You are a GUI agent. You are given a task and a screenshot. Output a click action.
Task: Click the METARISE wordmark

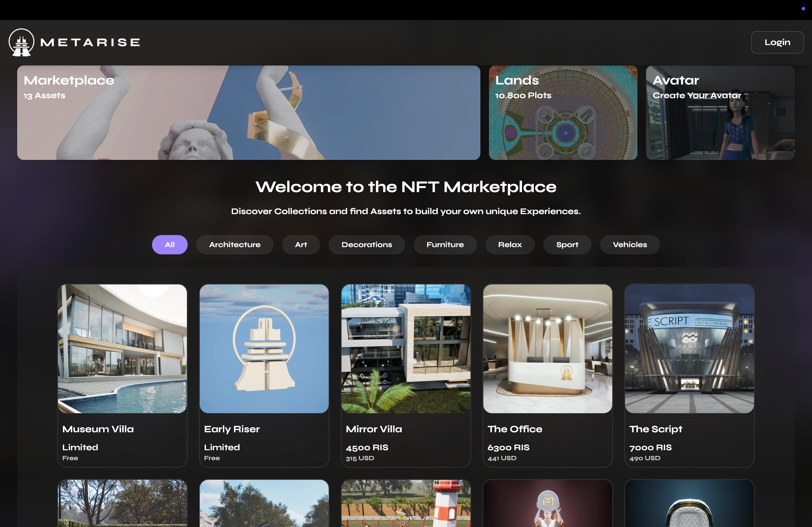[x=90, y=42]
